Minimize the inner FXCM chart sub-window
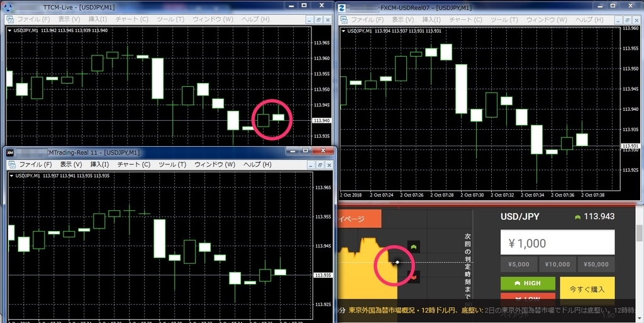The width and height of the screenshot is (644, 323). click(619, 20)
